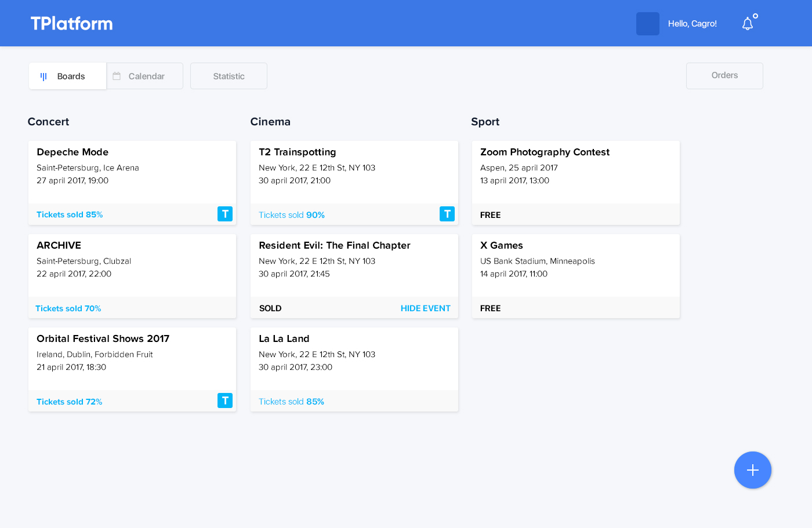Open the Statistic tab
The width and height of the screenshot is (812, 528).
click(x=229, y=76)
